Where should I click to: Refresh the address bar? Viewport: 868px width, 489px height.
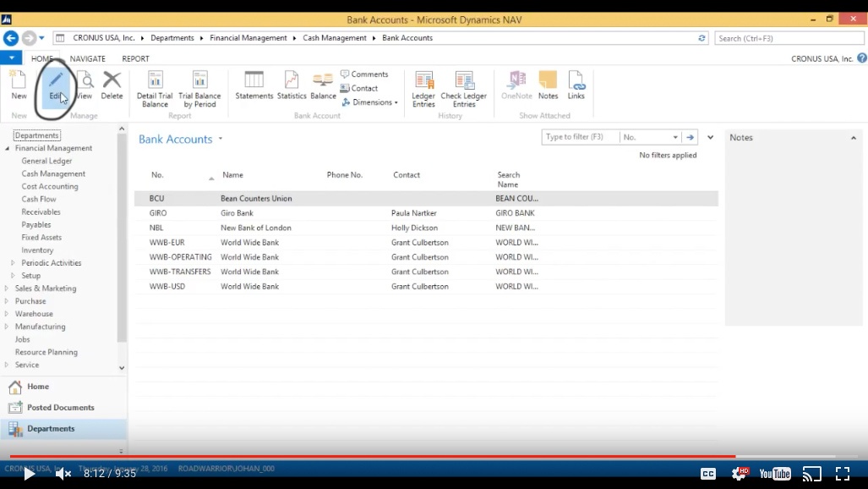click(x=701, y=38)
